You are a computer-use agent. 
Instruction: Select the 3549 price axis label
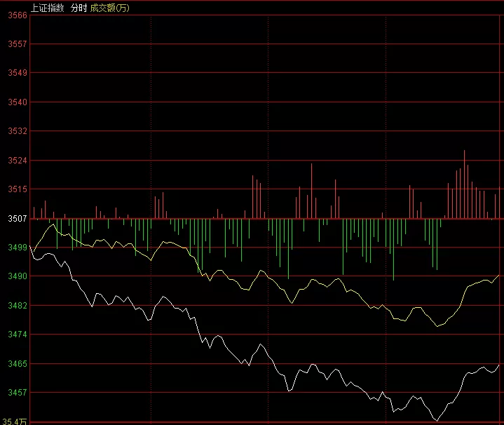point(18,73)
